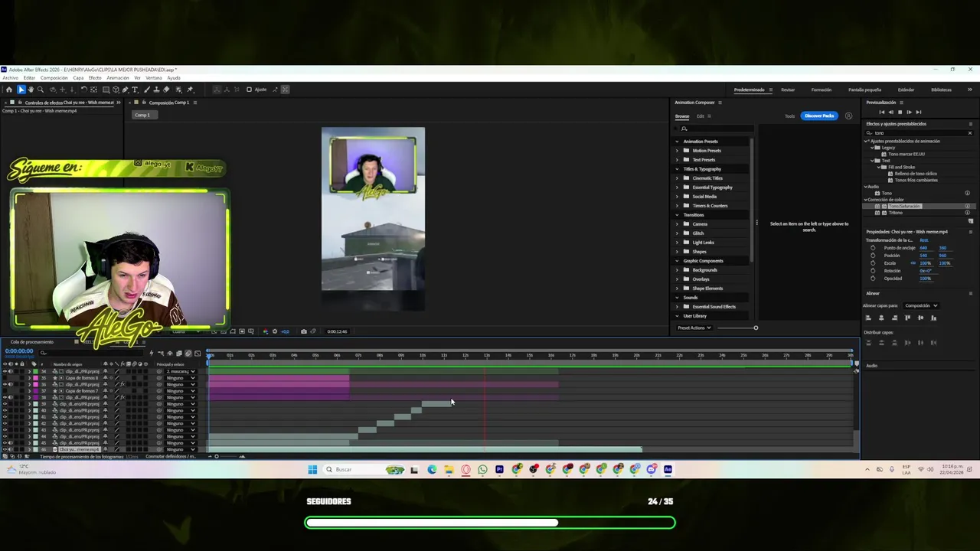Switch to the Edit tab in Animation Composer
Screen dimensions: 980x551
(700, 116)
